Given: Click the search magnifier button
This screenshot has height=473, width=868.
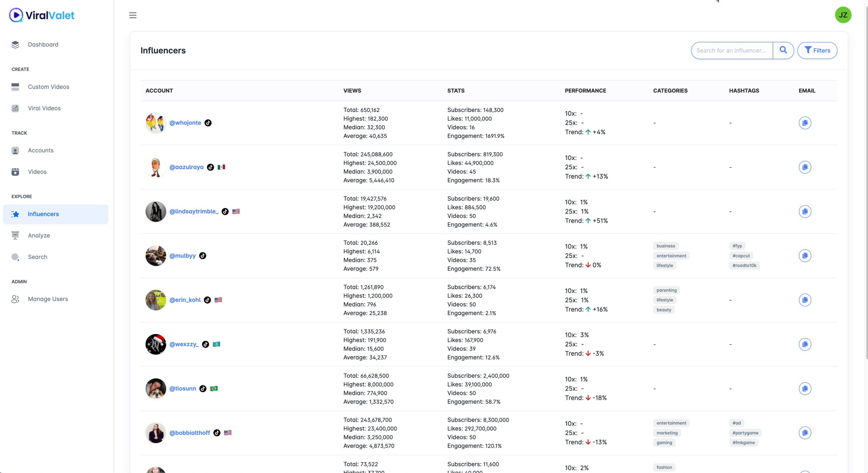Looking at the screenshot, I should point(783,50).
